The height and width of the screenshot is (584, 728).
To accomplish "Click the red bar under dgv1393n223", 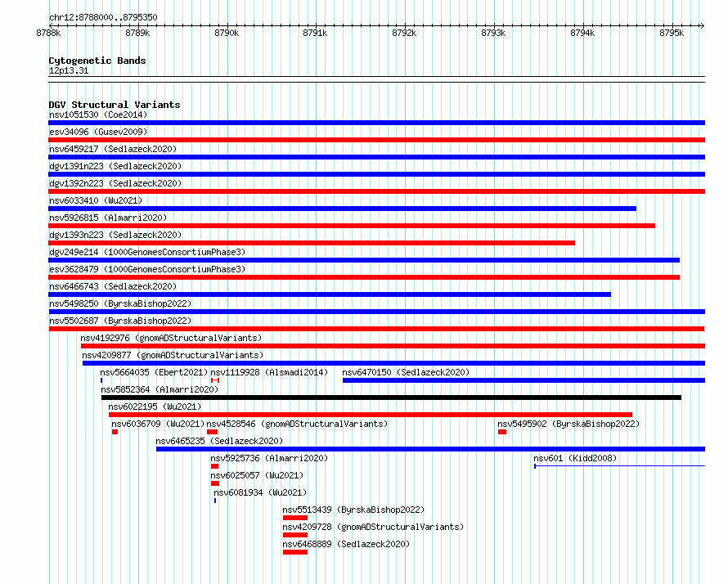I will (312, 243).
